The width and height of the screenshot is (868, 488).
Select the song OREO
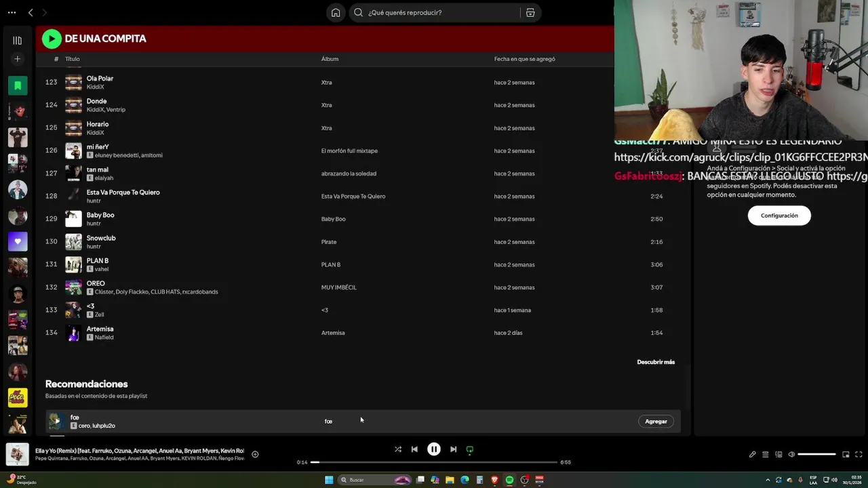coord(96,283)
